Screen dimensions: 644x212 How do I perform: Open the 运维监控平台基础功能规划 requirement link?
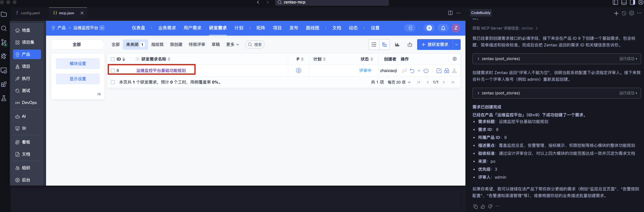click(161, 71)
